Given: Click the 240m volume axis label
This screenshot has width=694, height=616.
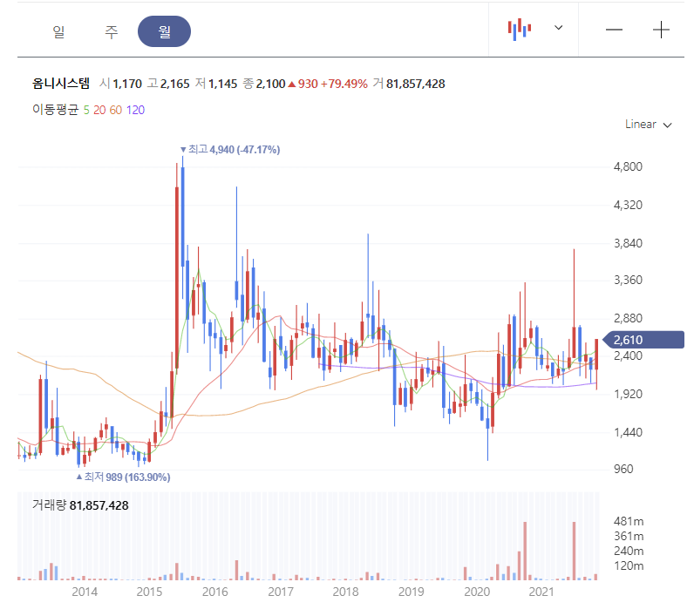Looking at the screenshot, I should point(629,551).
